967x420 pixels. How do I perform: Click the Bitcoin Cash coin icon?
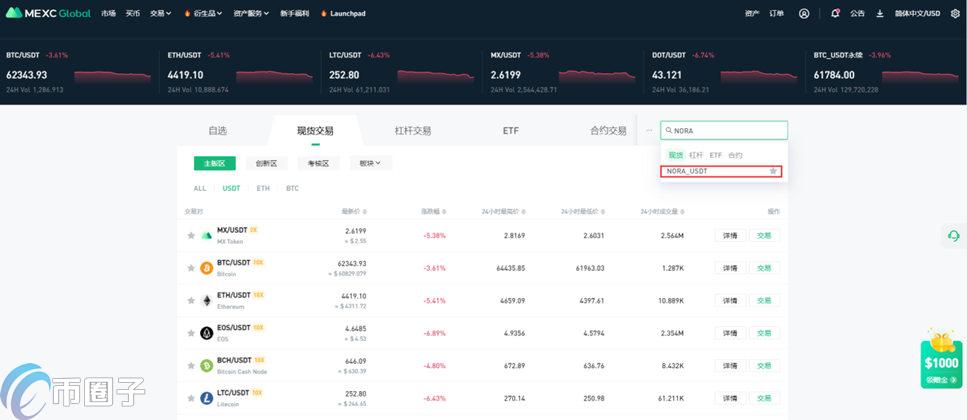pyautogui.click(x=207, y=366)
